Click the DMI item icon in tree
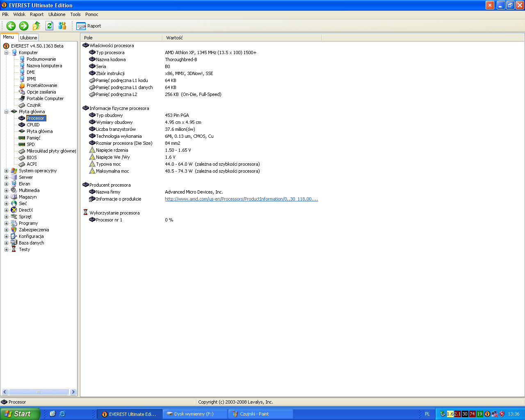The height and width of the screenshot is (420, 525). (22, 72)
